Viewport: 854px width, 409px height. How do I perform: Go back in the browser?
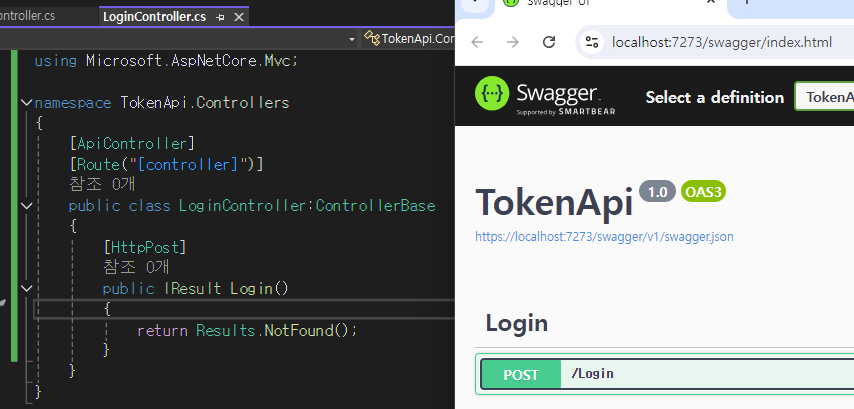pyautogui.click(x=477, y=42)
